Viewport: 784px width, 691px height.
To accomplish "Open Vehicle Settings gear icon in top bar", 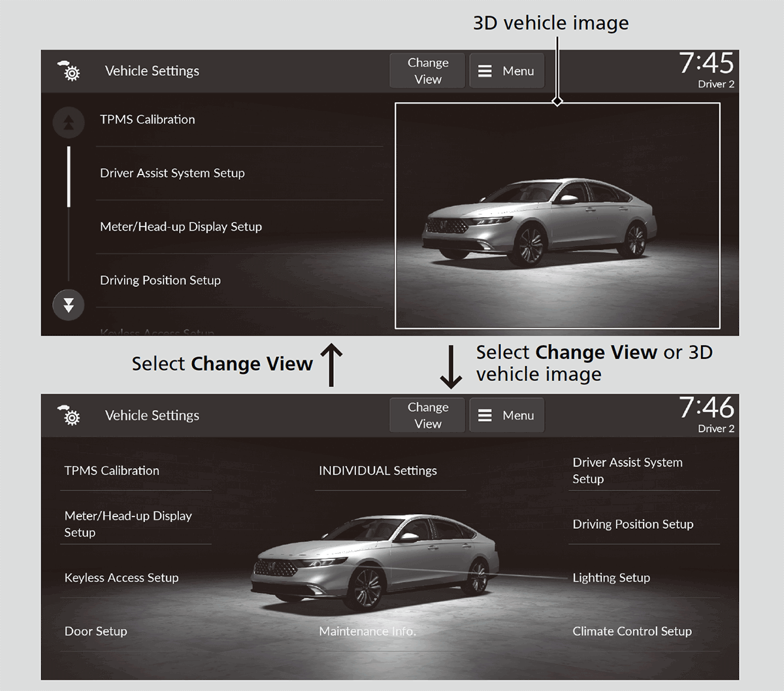I will point(69,71).
